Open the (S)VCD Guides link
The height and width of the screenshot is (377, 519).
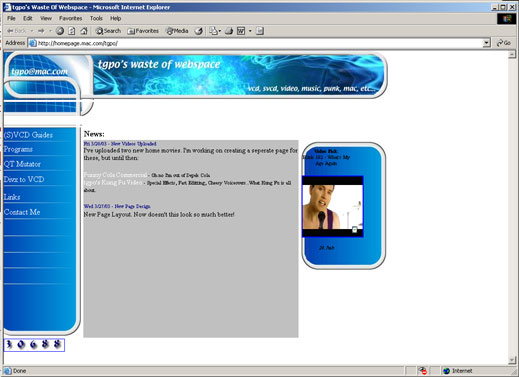point(29,135)
